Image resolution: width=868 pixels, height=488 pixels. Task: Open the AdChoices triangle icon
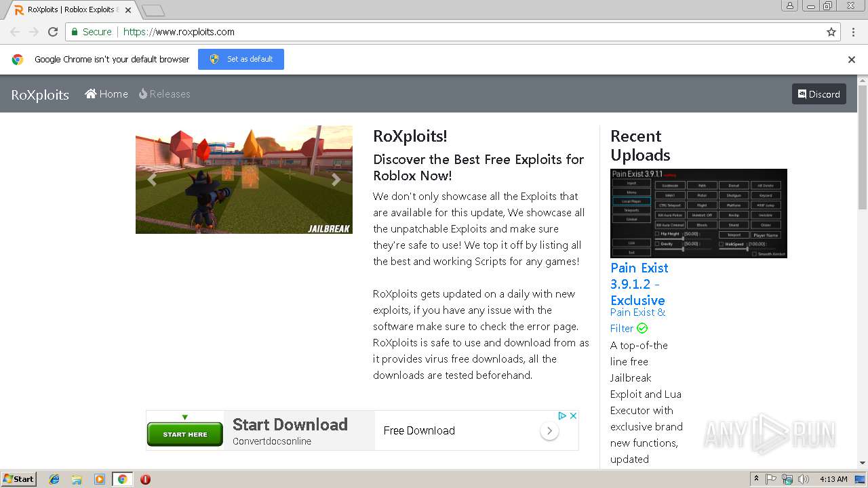coord(562,415)
